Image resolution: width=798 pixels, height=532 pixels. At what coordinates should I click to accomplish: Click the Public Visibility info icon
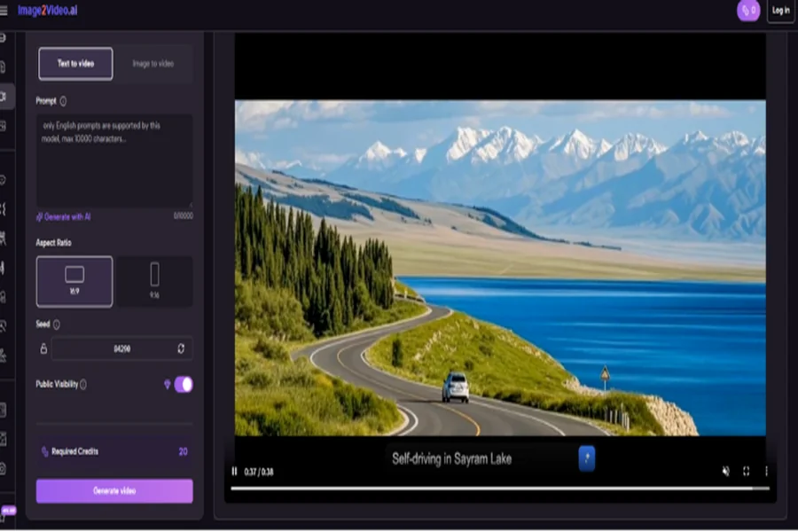click(84, 385)
